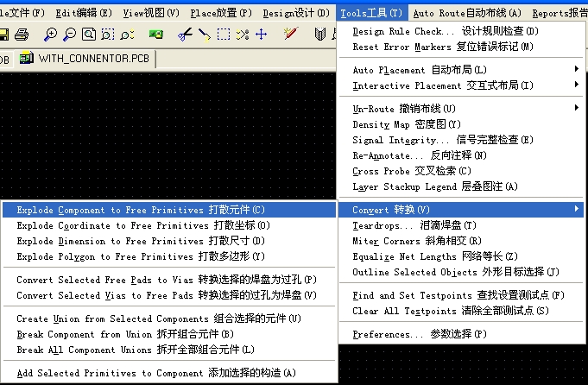Click the Select Inside Area dashed rectangle icon
Image resolution: width=588 pixels, height=385 pixels.
(224, 35)
